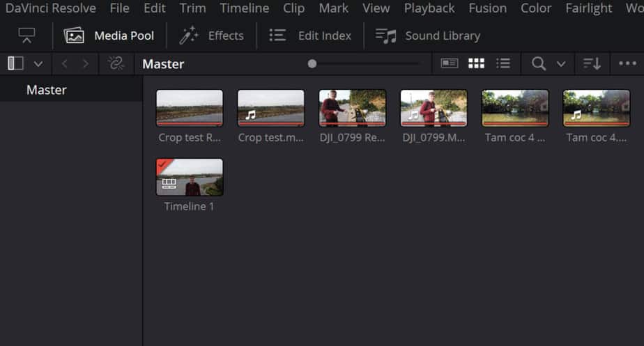
Task: Toggle the Edit Index panel
Action: click(x=310, y=36)
